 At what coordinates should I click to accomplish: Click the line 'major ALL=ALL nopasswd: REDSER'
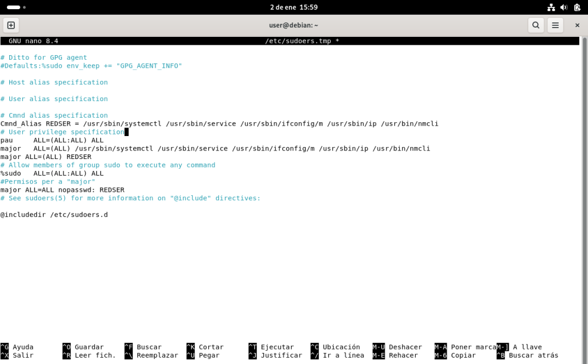tap(62, 190)
